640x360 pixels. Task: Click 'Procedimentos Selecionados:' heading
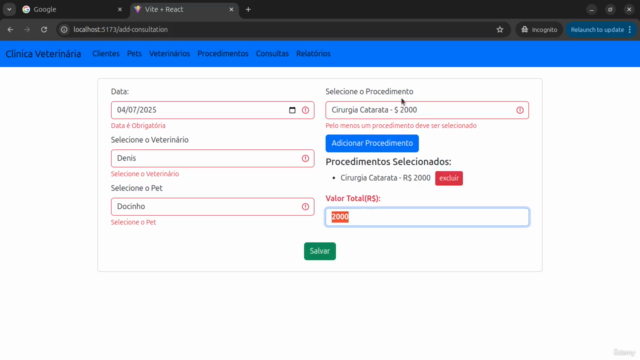point(388,162)
